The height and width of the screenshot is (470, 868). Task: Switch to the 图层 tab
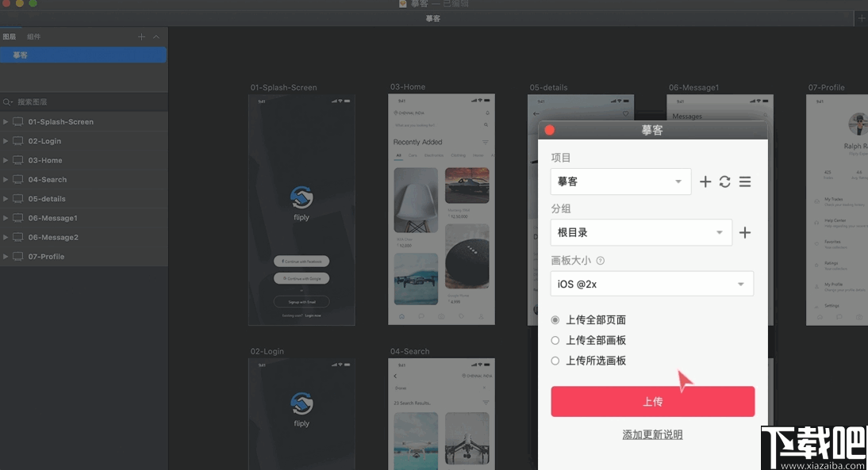tap(10, 36)
